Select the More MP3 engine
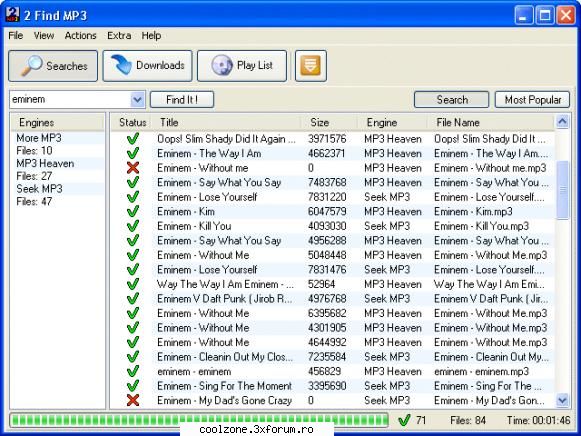The image size is (581, 436). click(x=39, y=138)
